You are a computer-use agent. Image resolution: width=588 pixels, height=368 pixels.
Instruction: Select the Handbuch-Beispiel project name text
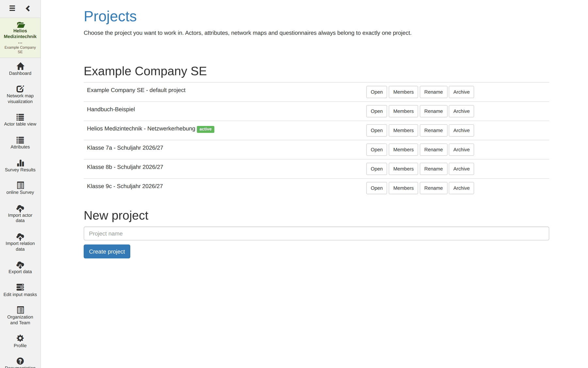111,109
